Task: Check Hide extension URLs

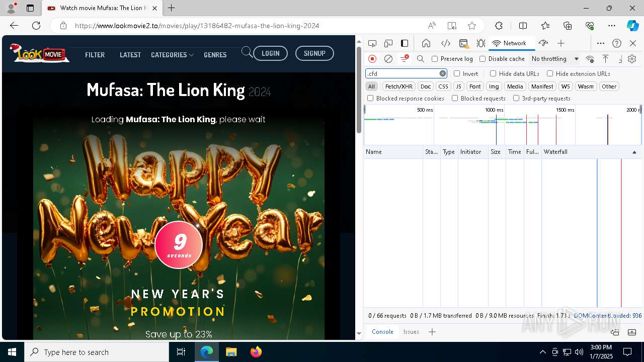Action: (x=550, y=73)
